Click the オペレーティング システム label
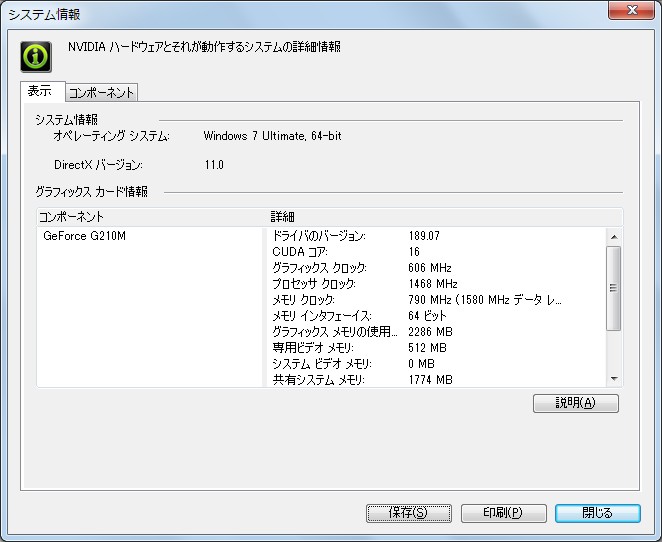This screenshot has height=542, width=662. point(111,136)
